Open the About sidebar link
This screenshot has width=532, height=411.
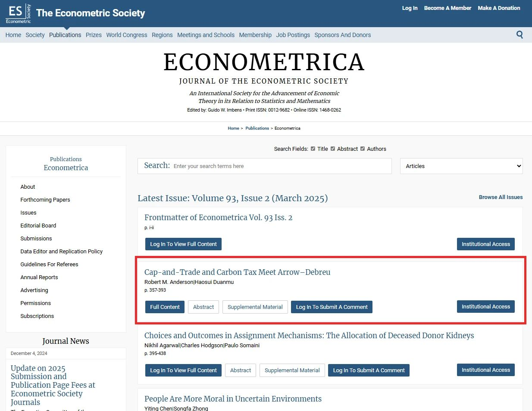point(28,187)
